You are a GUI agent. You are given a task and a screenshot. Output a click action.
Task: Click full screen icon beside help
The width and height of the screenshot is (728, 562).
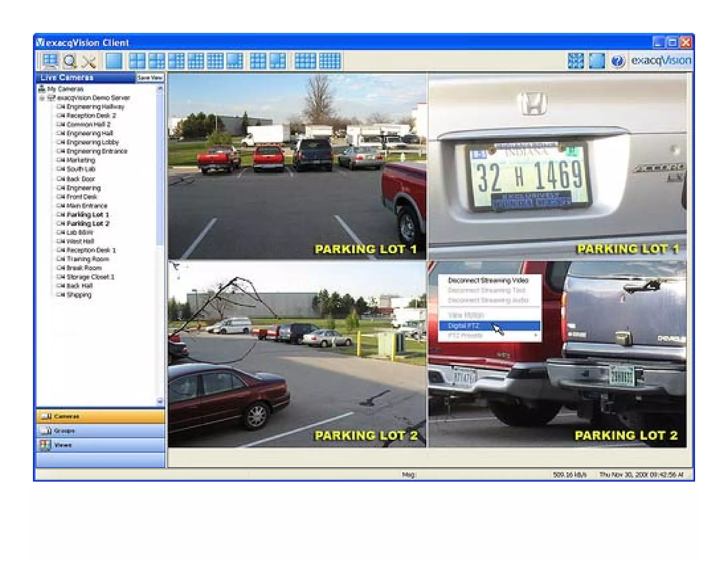(597, 61)
